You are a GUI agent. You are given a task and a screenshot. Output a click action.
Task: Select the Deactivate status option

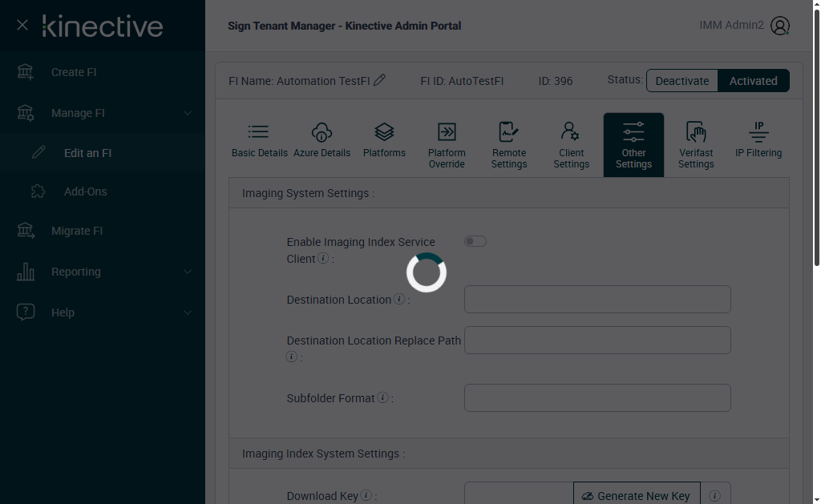pyautogui.click(x=681, y=81)
